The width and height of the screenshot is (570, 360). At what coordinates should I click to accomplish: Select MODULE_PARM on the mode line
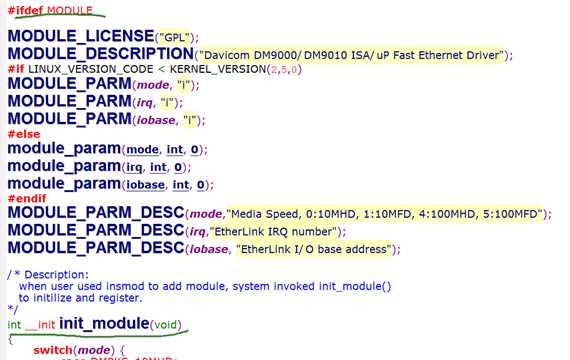(x=70, y=83)
